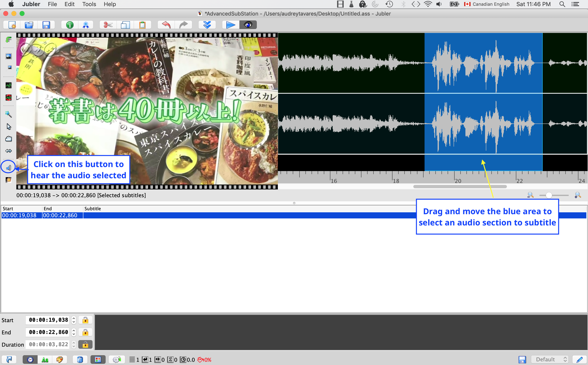Paste from the clipboard icon
Screen dimensions: 588x365
[x=143, y=25]
